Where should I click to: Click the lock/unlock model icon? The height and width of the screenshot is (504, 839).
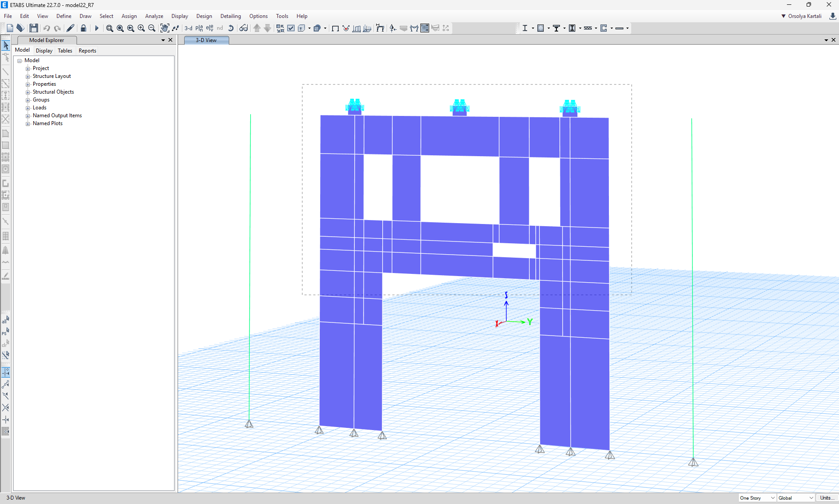tap(83, 28)
